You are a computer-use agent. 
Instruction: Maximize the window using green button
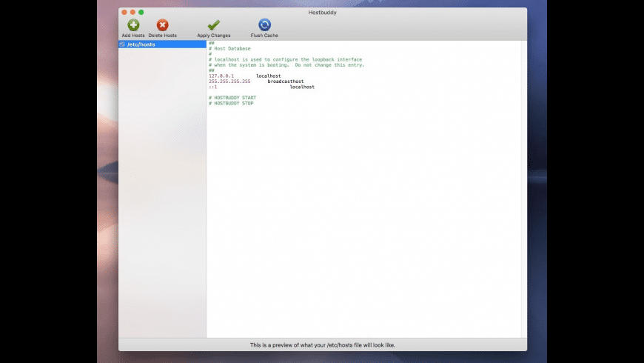coord(141,13)
